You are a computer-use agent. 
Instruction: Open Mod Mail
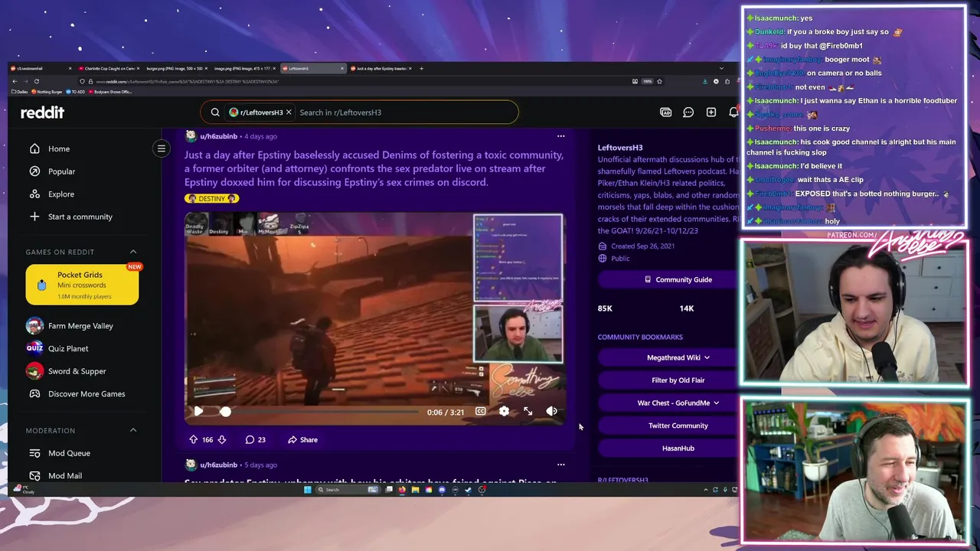(x=65, y=475)
